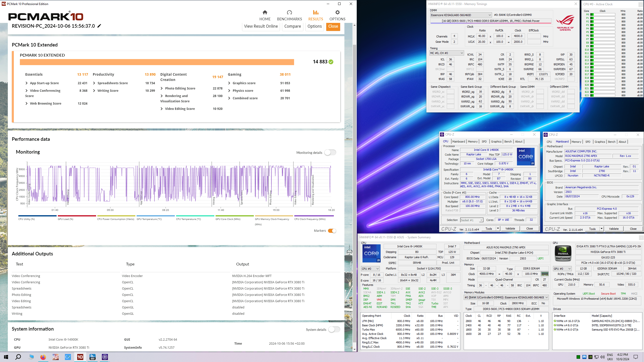
Task: Open the BENCHMARKS gauge icon
Action: click(x=289, y=13)
